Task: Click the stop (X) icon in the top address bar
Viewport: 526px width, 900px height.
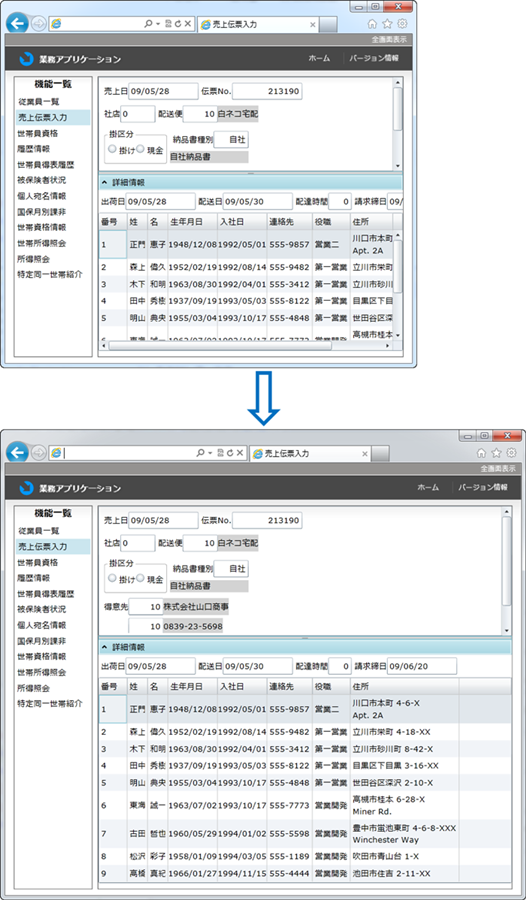Action: 188,24
